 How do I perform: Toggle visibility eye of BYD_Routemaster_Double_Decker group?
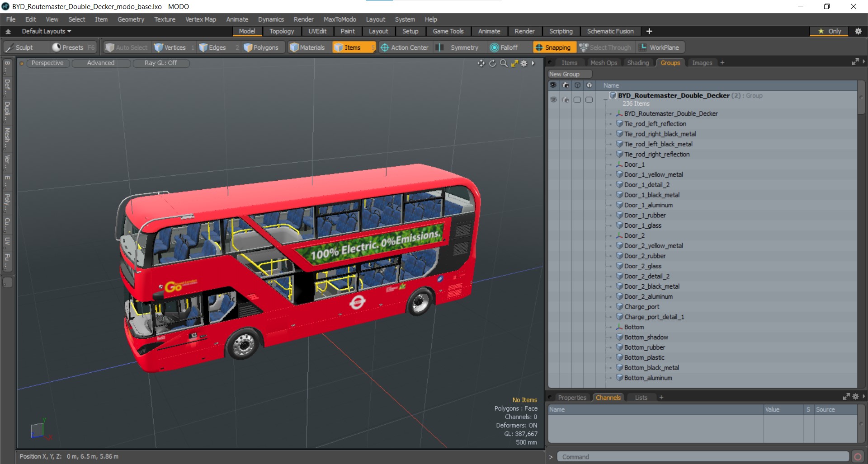[x=553, y=99]
